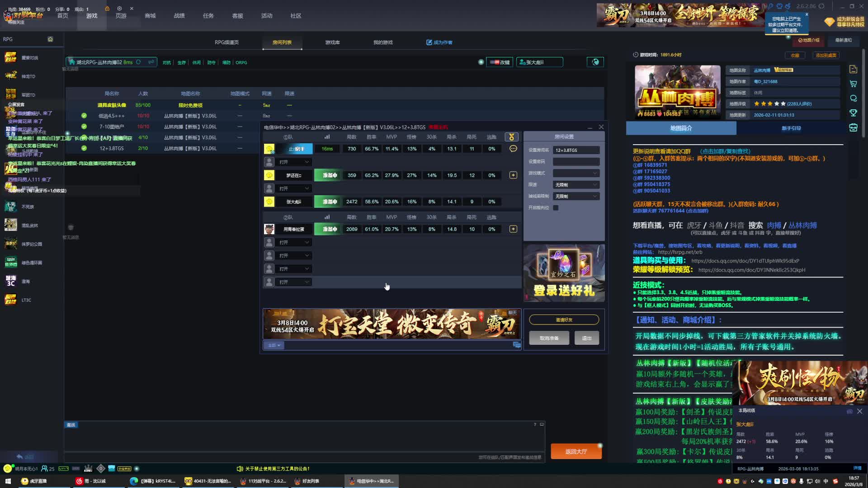
Task: Click the 设置密码 input field
Action: point(576,162)
